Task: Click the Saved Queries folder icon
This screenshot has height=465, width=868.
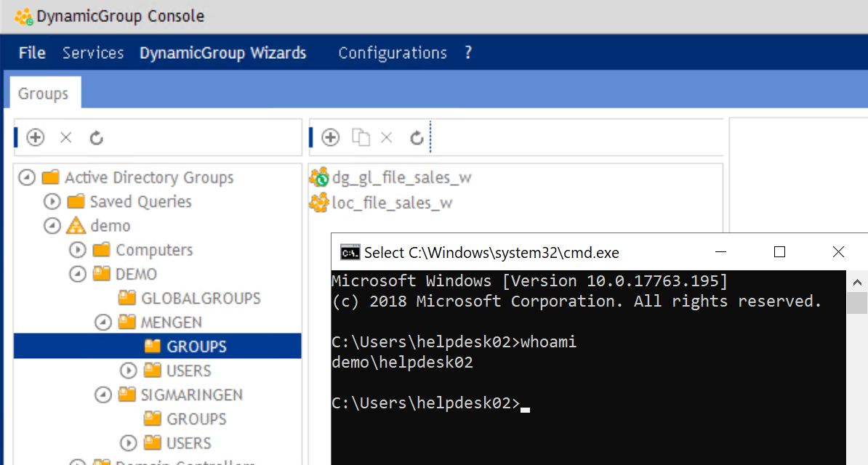Action: click(76, 201)
